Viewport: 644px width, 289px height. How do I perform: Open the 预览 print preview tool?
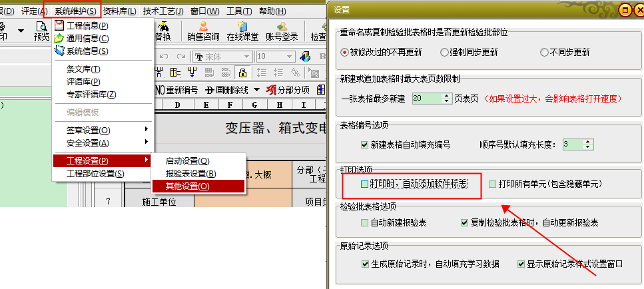pos(41,31)
